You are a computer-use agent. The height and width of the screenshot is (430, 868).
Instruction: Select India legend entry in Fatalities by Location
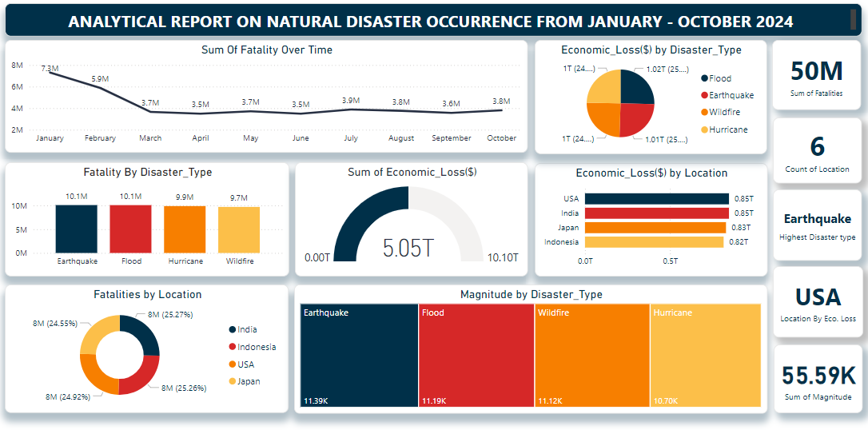click(x=243, y=330)
